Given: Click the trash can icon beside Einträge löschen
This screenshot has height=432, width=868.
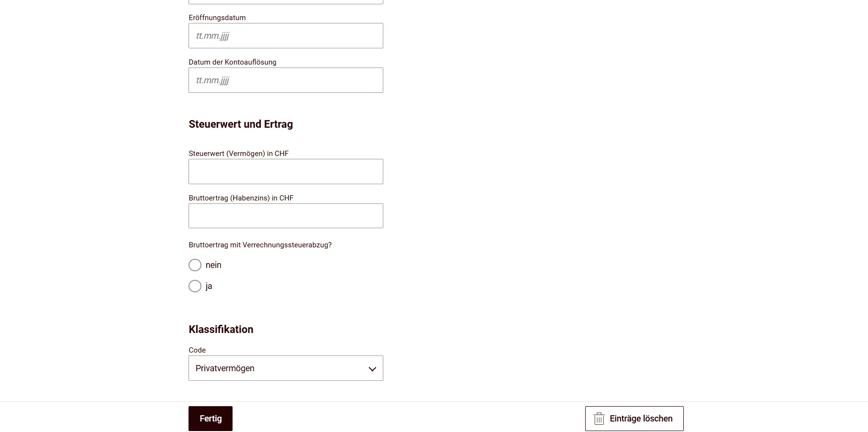Looking at the screenshot, I should click(599, 418).
